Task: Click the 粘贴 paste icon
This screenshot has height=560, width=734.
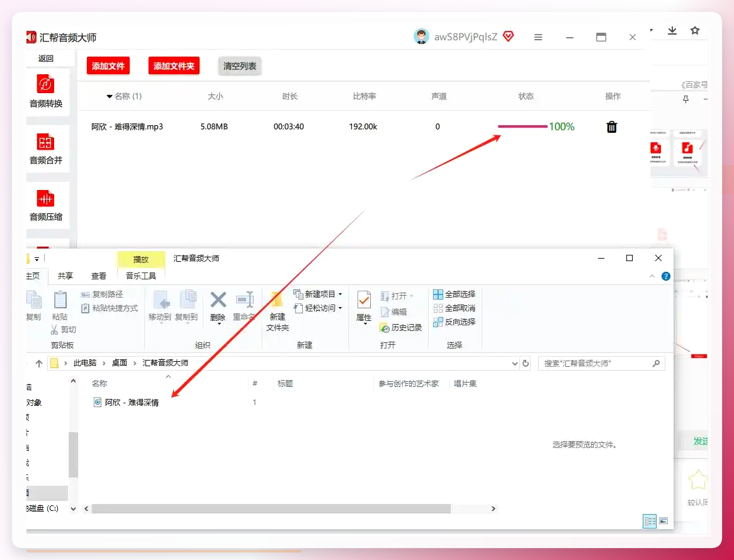Action: coord(60,300)
